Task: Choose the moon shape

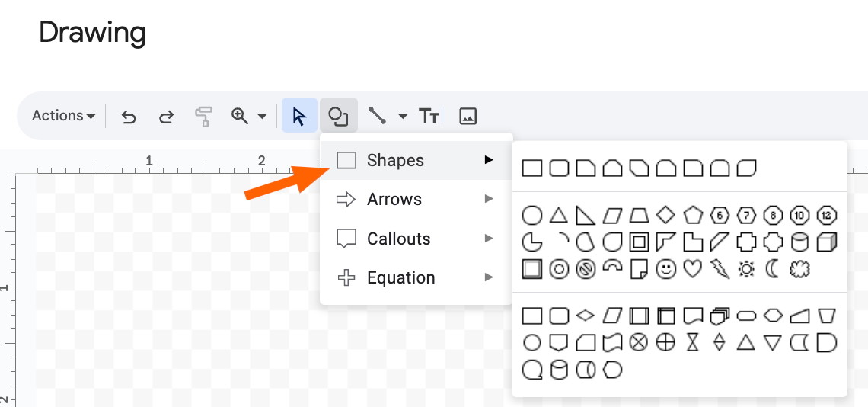Action: pyautogui.click(x=773, y=269)
